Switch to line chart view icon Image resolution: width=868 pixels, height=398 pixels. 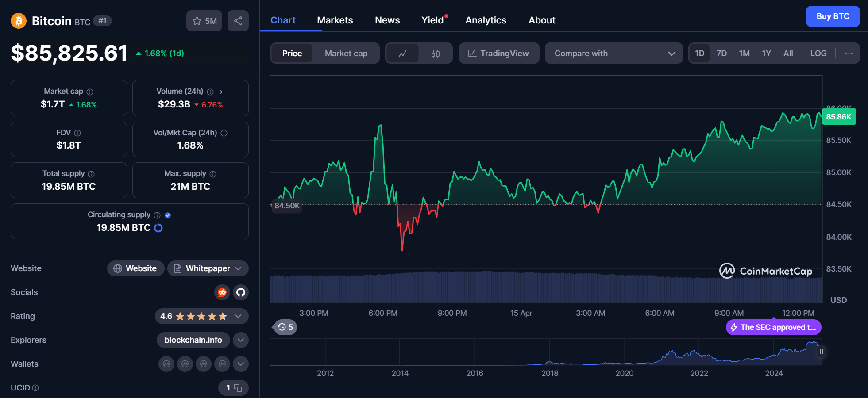coord(402,54)
